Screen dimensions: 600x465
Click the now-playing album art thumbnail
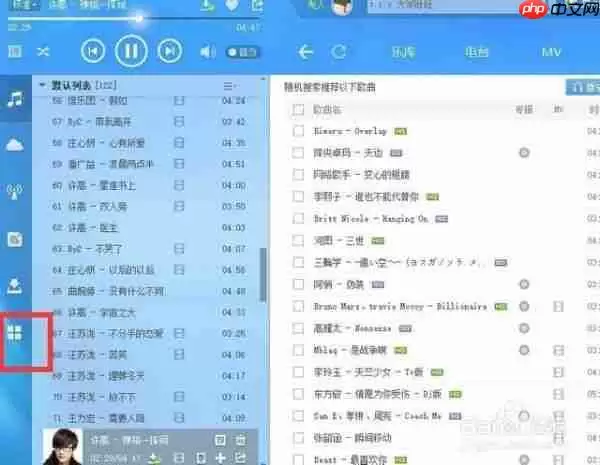(62, 447)
